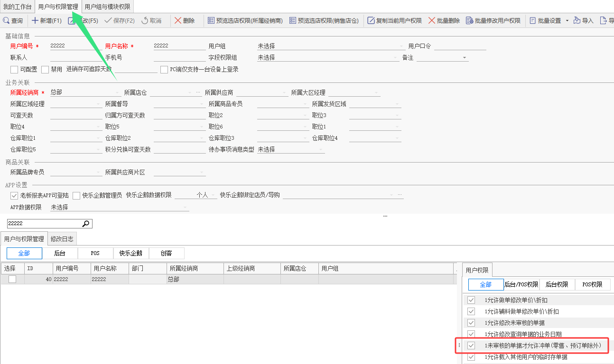Click ellipsis beside 快乐企鹅绑定店员/导购

tap(400, 195)
